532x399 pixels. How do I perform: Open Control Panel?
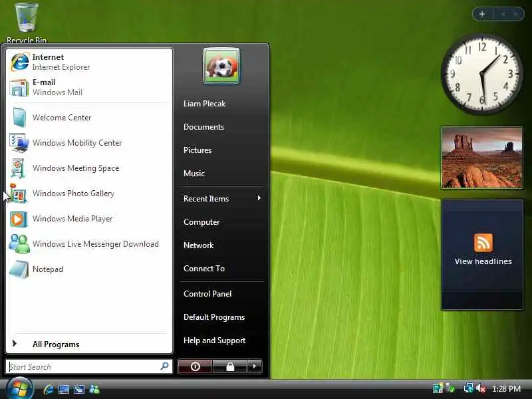221,294
